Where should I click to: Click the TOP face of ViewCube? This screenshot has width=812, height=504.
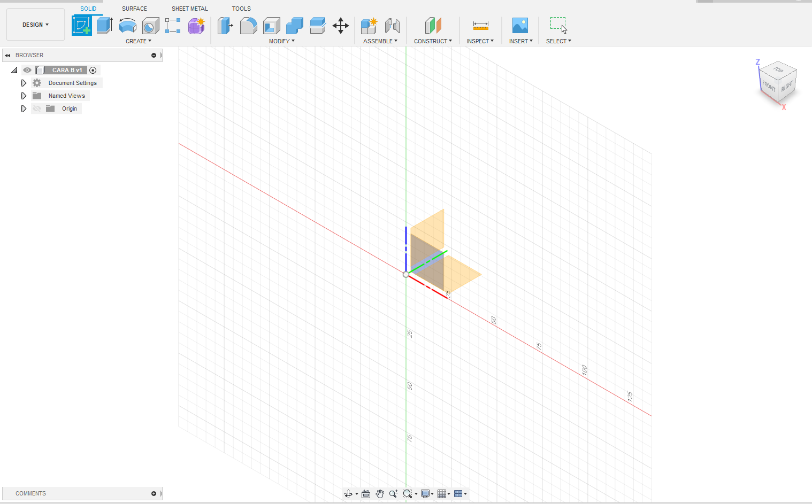click(x=778, y=69)
